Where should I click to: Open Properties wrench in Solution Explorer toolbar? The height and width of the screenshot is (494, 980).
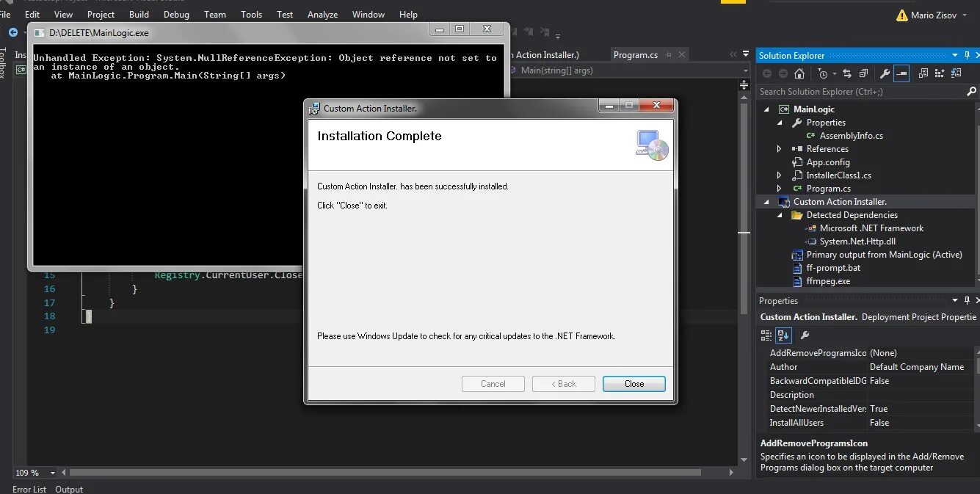pyautogui.click(x=885, y=73)
